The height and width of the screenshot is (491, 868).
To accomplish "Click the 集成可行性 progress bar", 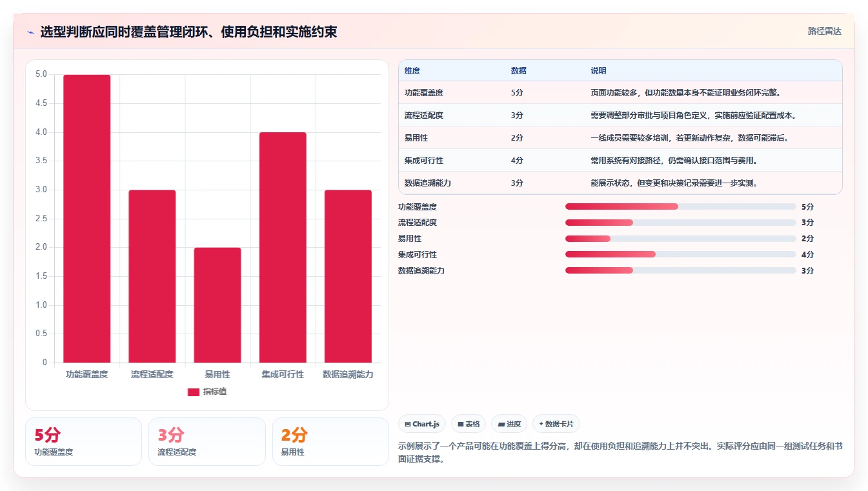I will pos(681,254).
